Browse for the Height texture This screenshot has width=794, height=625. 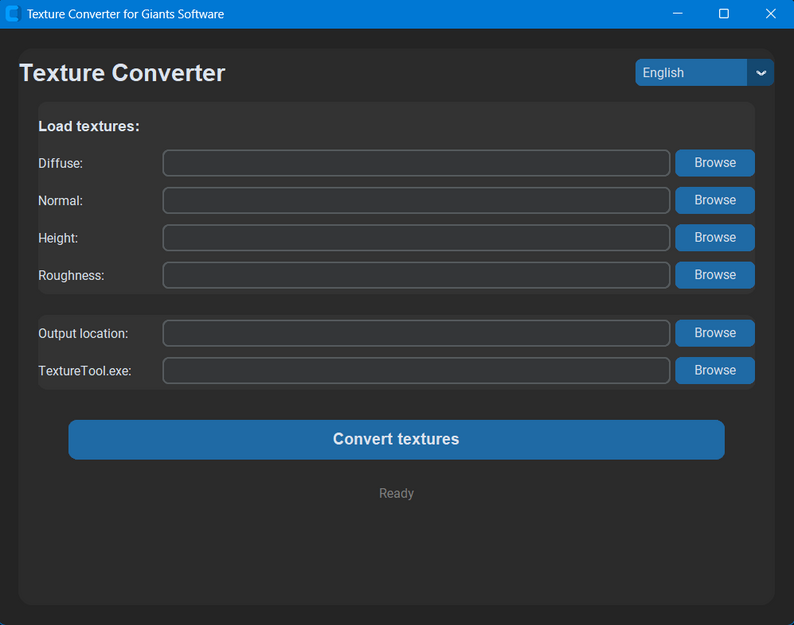click(x=714, y=238)
